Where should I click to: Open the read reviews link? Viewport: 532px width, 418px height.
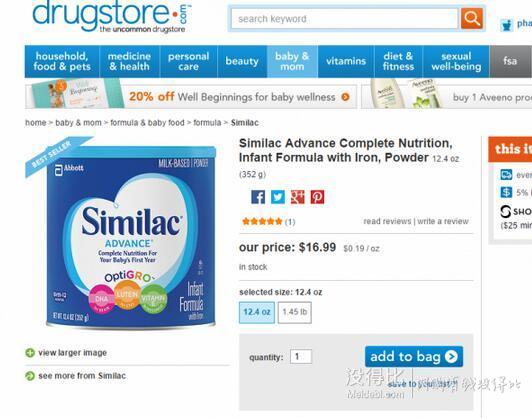click(387, 222)
